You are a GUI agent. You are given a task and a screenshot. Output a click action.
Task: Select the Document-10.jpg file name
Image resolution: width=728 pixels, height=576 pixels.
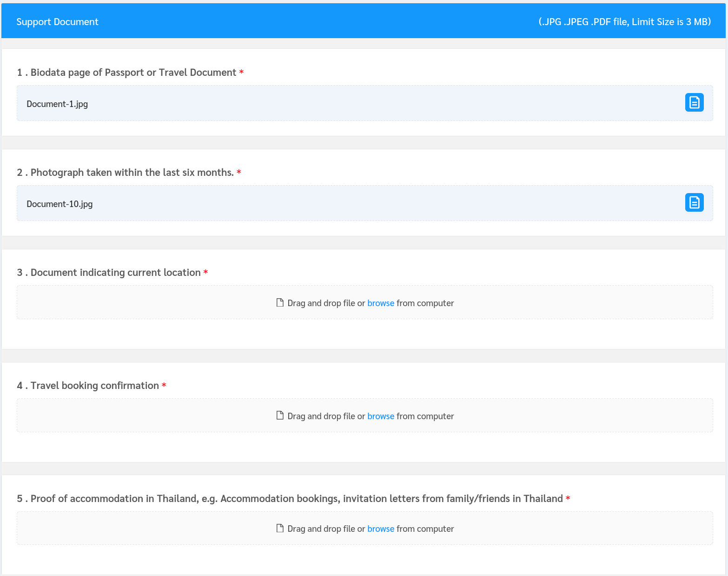pyautogui.click(x=60, y=204)
